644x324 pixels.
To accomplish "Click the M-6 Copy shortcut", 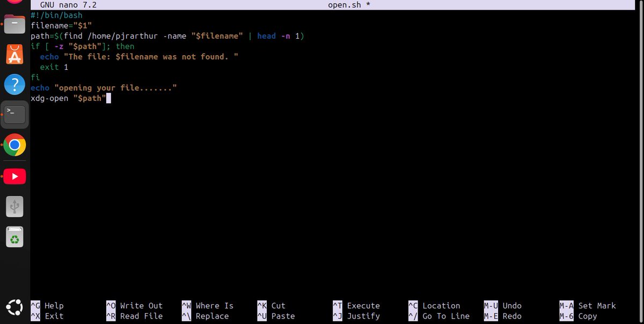I will point(578,316).
